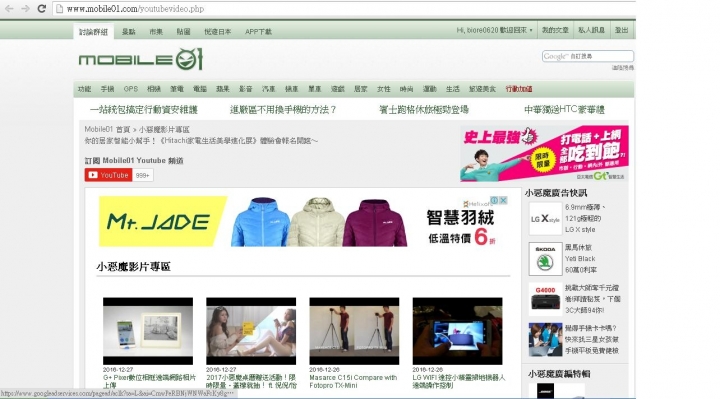
Task: Click the Skoda logo thumbnail
Action: (545, 259)
